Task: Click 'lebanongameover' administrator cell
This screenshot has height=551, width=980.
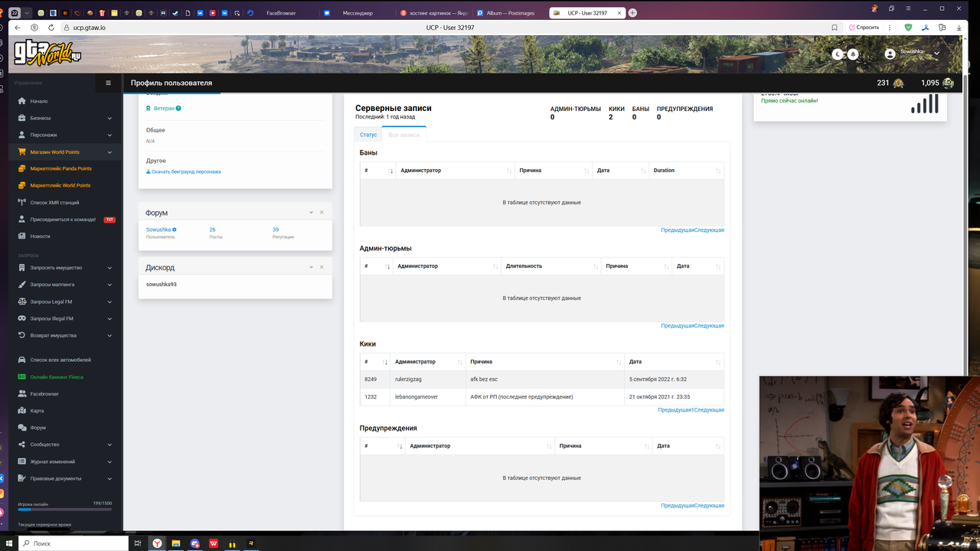Action: tap(428, 397)
